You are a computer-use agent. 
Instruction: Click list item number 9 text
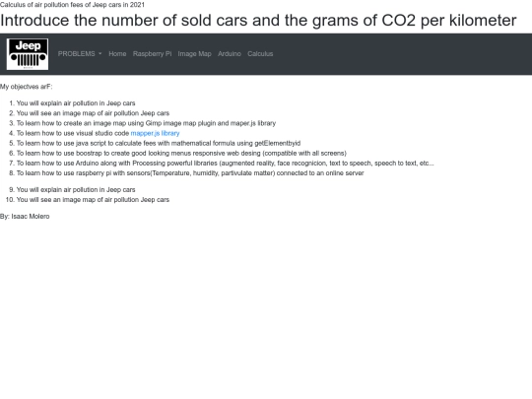coord(76,190)
